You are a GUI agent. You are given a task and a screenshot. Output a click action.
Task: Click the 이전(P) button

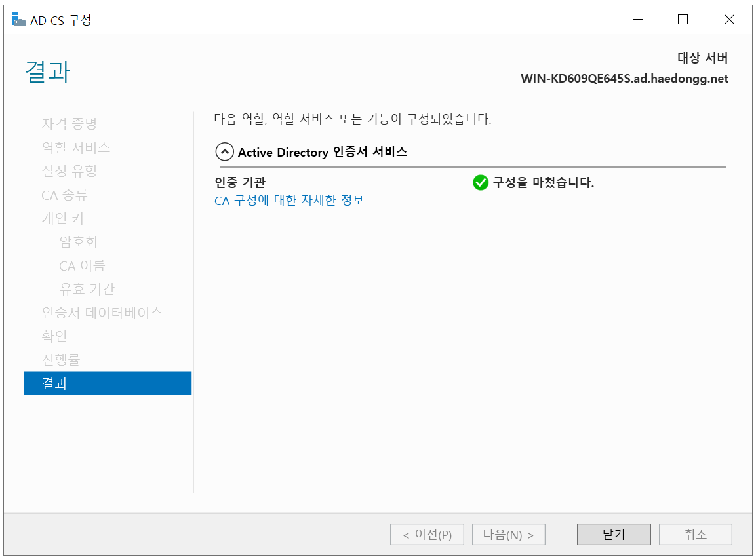click(x=428, y=534)
